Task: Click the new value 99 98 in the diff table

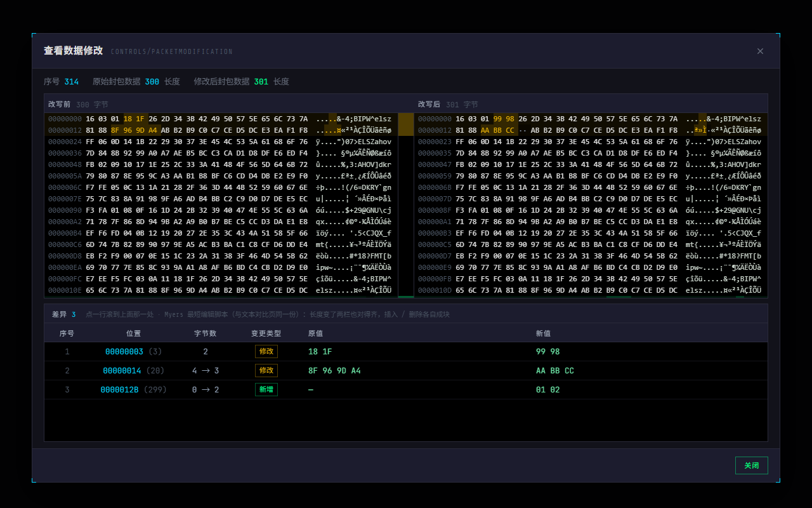Action: point(547,351)
